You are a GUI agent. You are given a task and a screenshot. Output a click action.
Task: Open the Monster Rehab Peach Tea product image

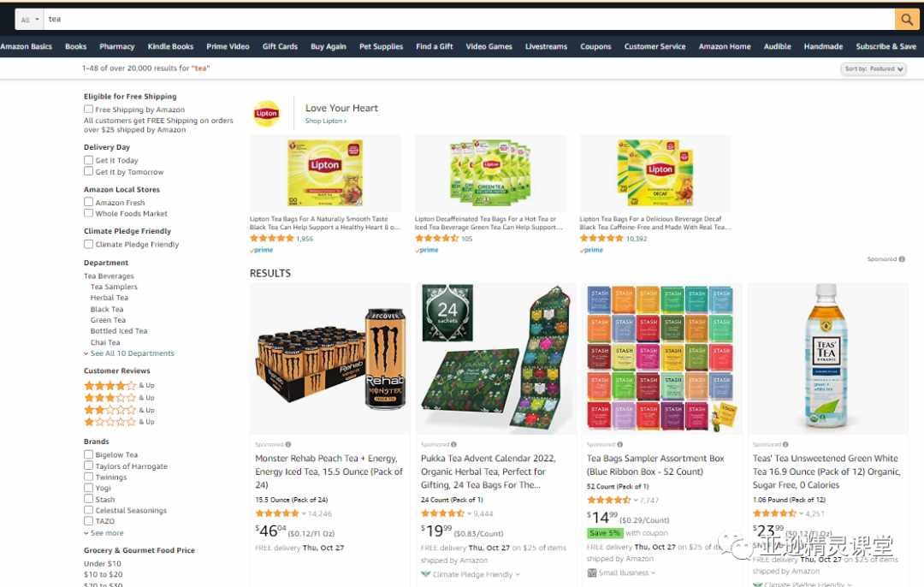tap(329, 359)
